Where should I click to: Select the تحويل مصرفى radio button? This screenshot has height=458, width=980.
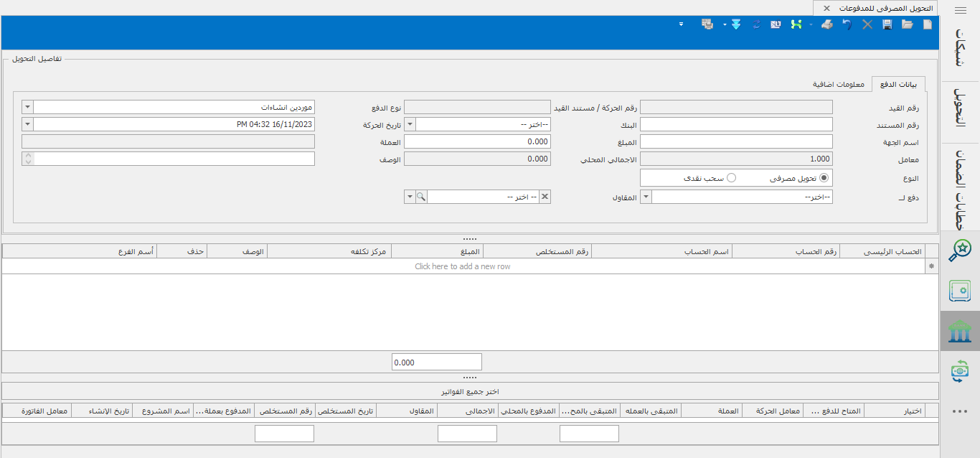824,177
